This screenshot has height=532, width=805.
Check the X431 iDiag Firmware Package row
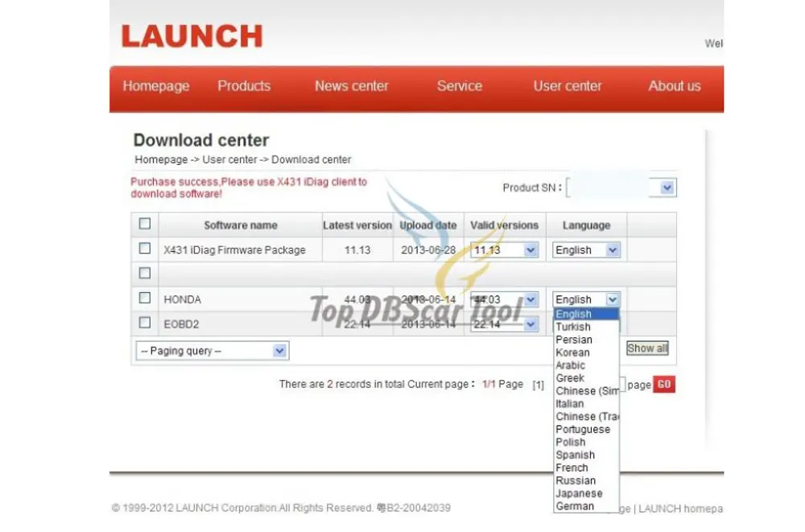pyautogui.click(x=145, y=249)
